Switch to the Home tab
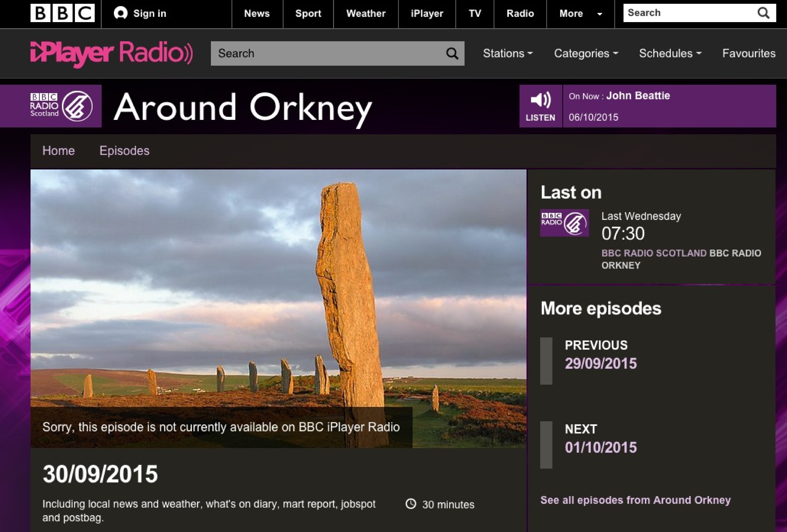The image size is (787, 532). tap(59, 151)
